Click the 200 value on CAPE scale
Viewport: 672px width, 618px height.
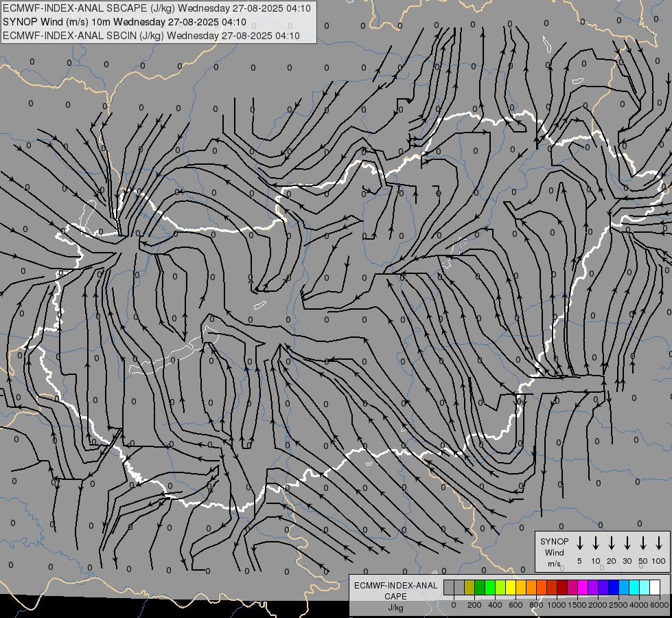pyautogui.click(x=474, y=605)
